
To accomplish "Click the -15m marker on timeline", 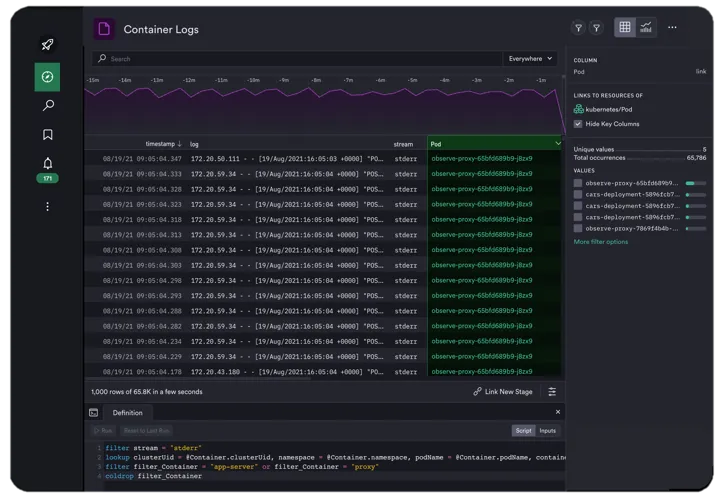I will (x=93, y=80).
